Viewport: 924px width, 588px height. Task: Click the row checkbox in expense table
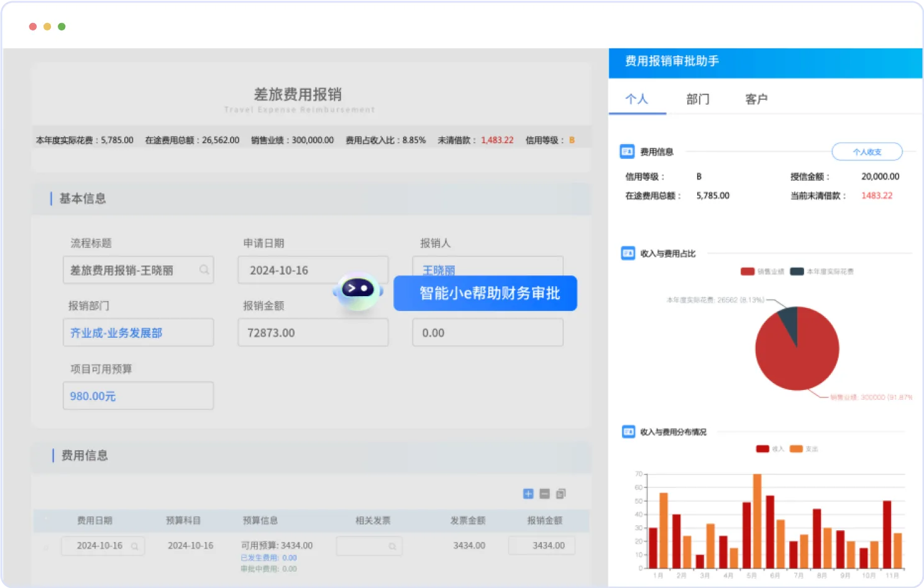[x=46, y=547]
